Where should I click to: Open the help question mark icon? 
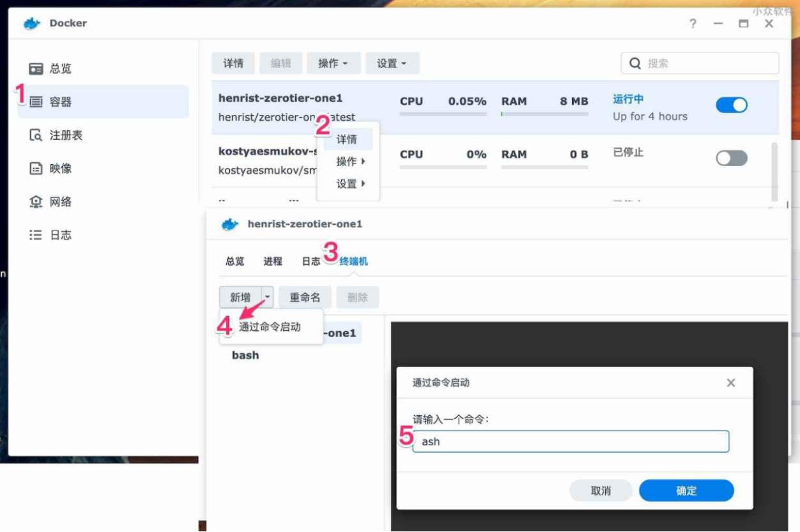693,24
